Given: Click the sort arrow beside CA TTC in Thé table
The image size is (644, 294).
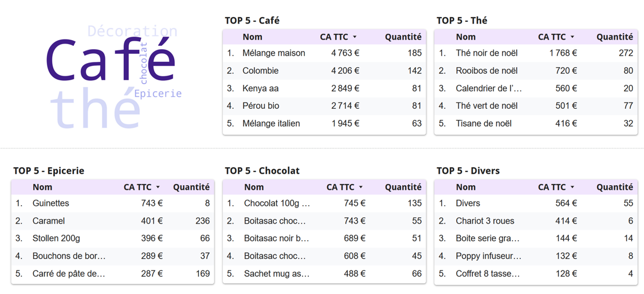Looking at the screenshot, I should [572, 37].
